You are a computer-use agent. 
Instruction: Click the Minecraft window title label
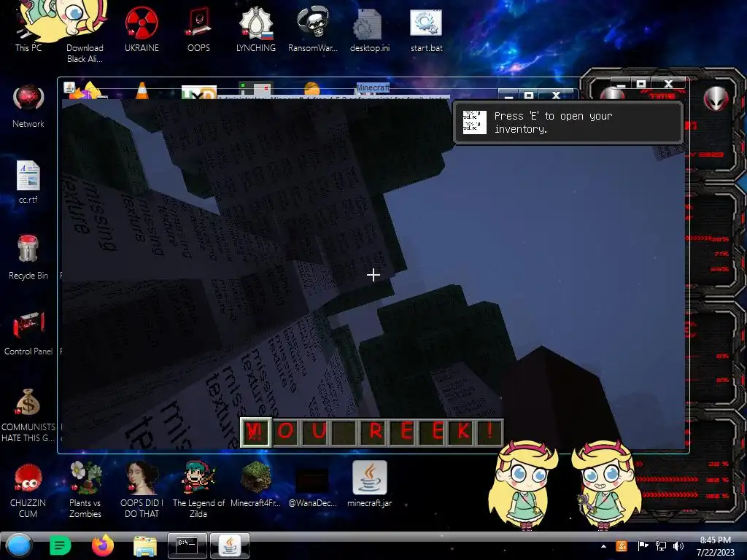click(373, 87)
